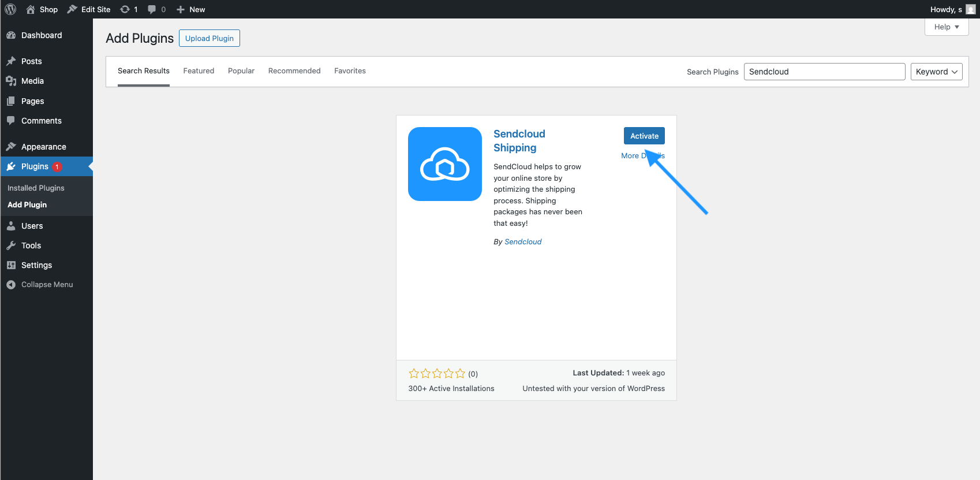The width and height of the screenshot is (980, 480).
Task: Click the Sendcloud cloud logo thumbnail
Action: point(445,164)
